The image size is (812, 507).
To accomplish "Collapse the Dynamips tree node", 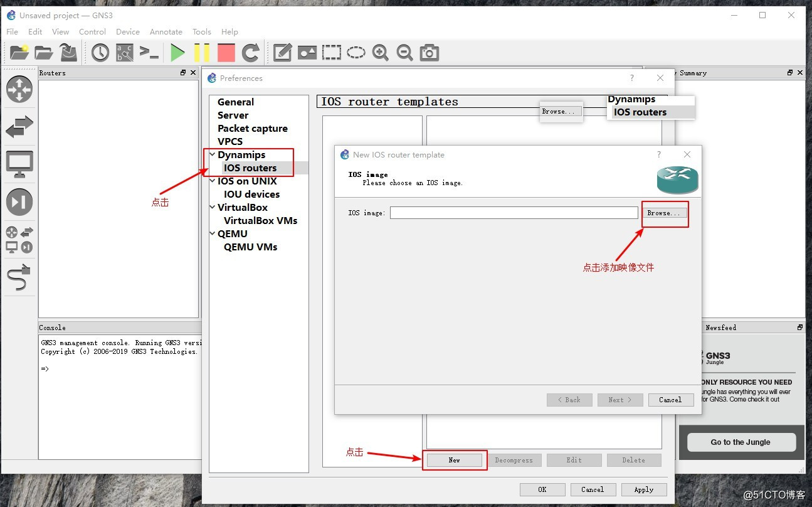I will tap(212, 155).
